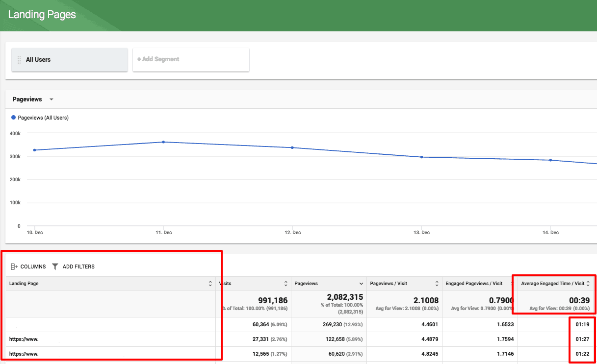Image resolution: width=597 pixels, height=364 pixels.
Task: Click the 11. Dec data point on chart
Action: [x=163, y=142]
